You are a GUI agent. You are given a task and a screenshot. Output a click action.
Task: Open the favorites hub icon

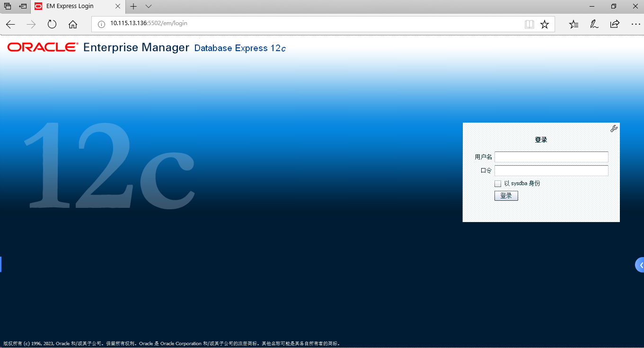point(573,24)
